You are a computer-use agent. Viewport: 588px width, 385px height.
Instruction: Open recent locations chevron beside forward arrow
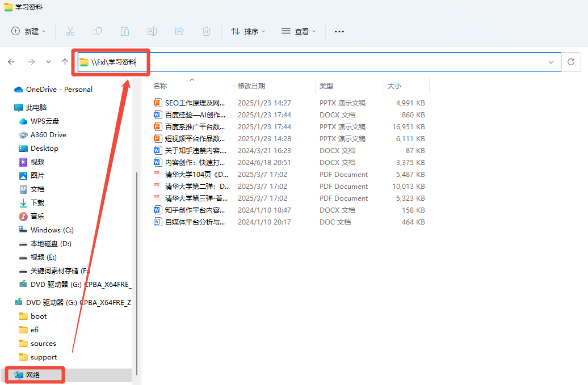tap(48, 62)
